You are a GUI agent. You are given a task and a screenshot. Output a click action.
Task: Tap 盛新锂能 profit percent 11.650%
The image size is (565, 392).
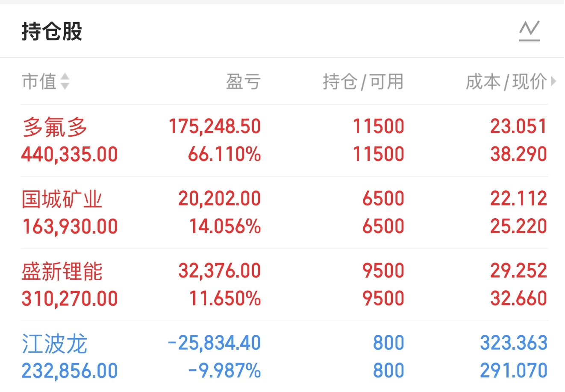[x=225, y=298]
